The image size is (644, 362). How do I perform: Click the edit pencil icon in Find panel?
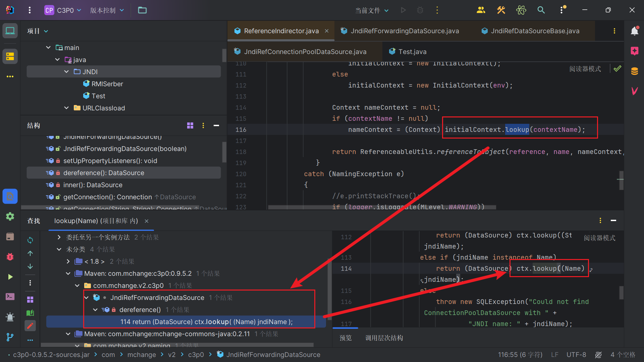[x=30, y=325]
